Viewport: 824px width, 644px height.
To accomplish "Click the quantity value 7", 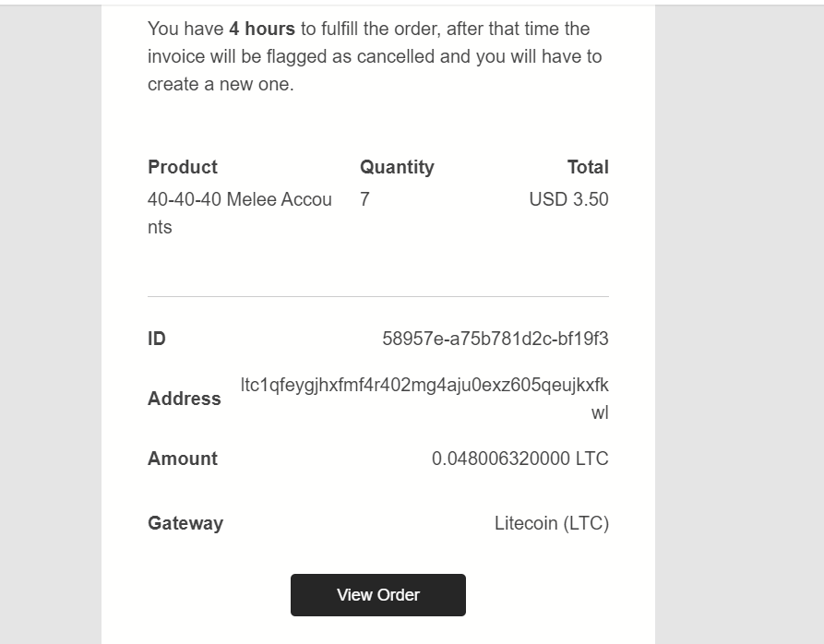I will coord(365,199).
